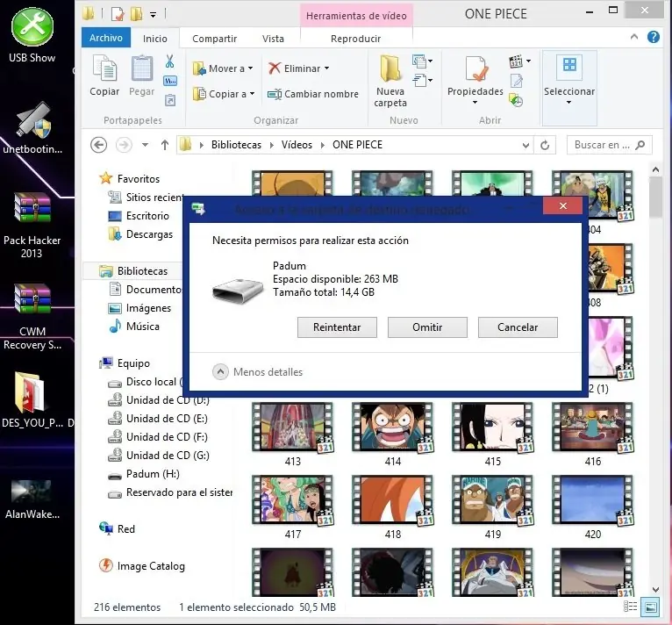Select Unidad de CD (E:) drive
672x625 pixels.
pyautogui.click(x=158, y=419)
